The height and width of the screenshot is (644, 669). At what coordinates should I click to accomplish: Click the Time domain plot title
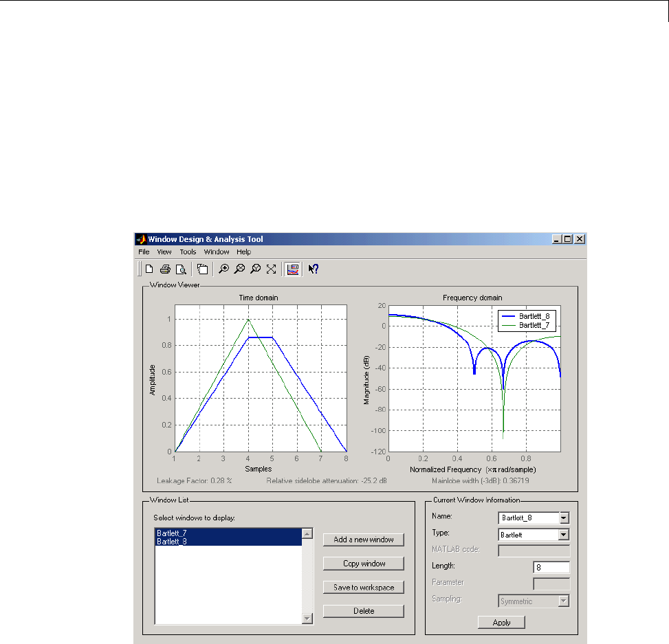(259, 298)
